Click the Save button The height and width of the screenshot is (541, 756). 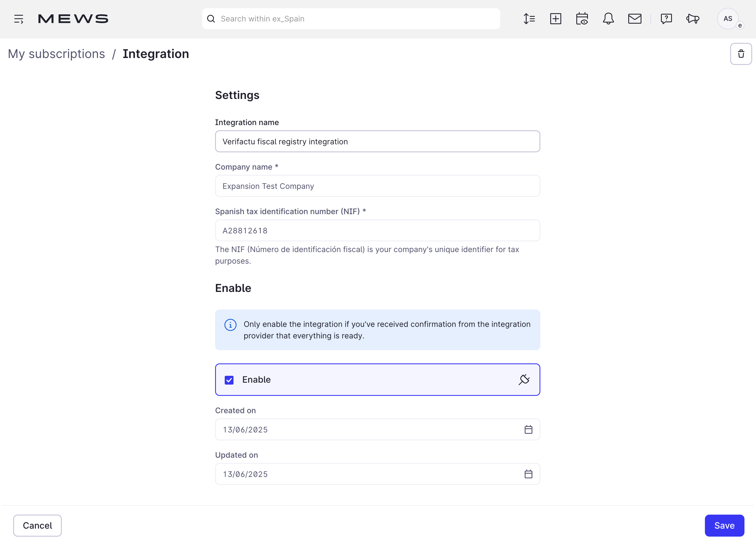(724, 525)
